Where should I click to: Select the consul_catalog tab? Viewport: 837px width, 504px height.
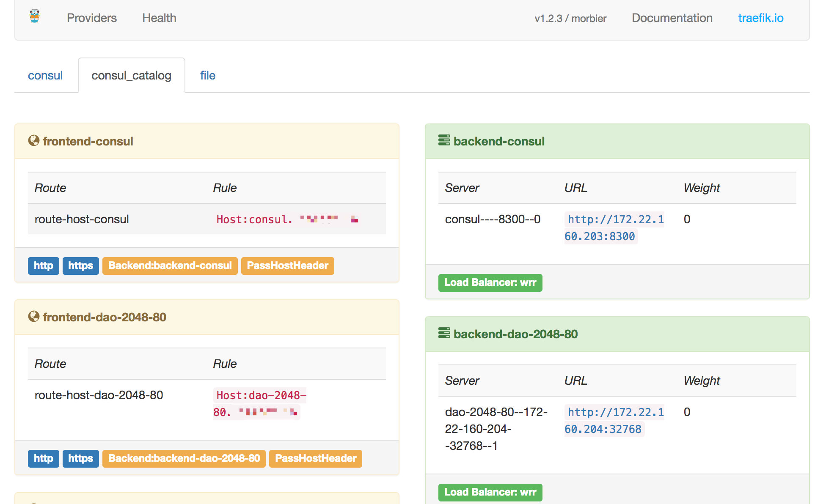pyautogui.click(x=132, y=75)
